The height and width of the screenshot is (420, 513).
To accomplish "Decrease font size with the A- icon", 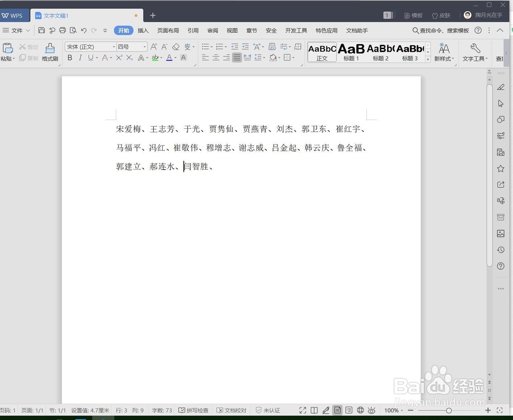I will [x=164, y=47].
